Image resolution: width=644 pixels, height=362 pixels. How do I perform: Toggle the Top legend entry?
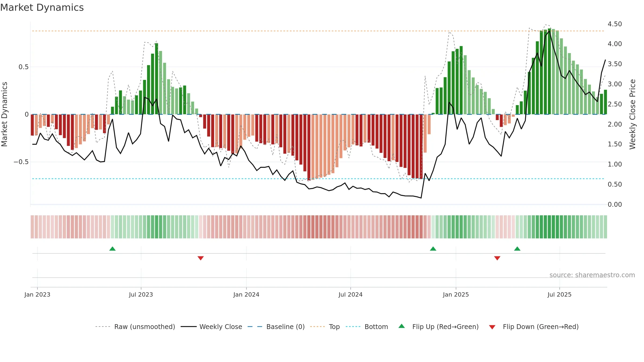point(325,327)
